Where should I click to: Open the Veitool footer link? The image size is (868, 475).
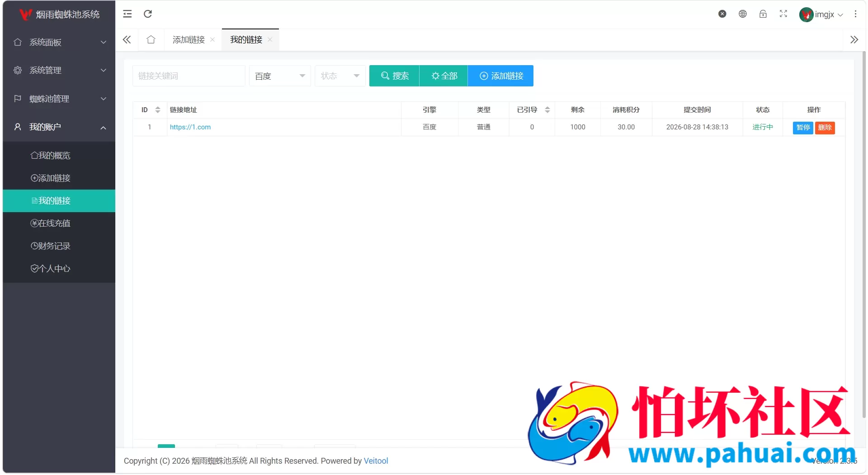pos(376,461)
